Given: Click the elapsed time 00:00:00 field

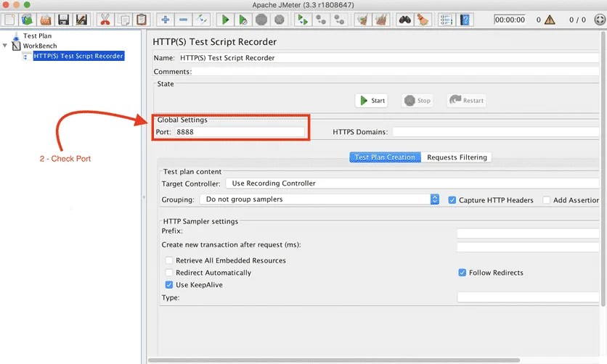Looking at the screenshot, I should click(x=510, y=20).
